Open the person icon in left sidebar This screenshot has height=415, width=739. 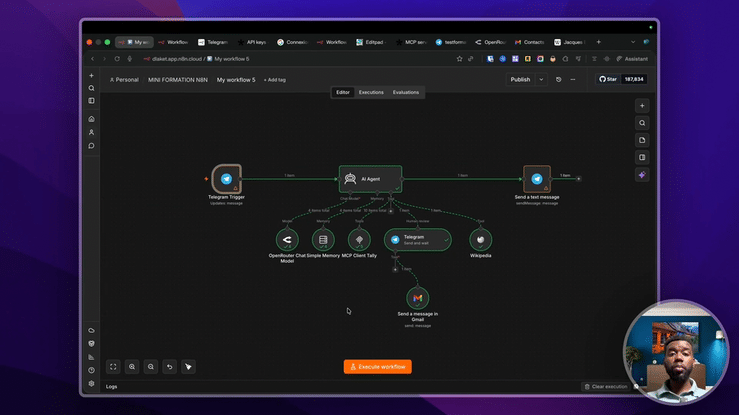tap(91, 132)
